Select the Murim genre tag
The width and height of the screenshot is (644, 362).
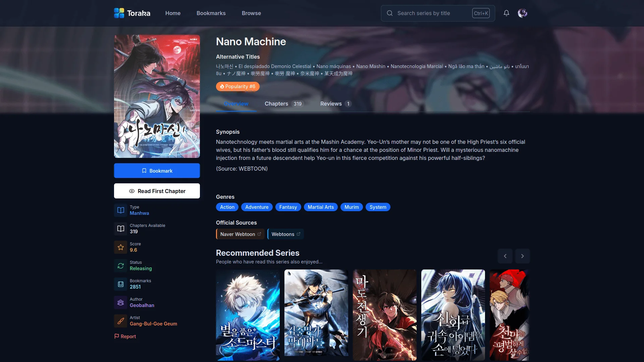coord(352,207)
